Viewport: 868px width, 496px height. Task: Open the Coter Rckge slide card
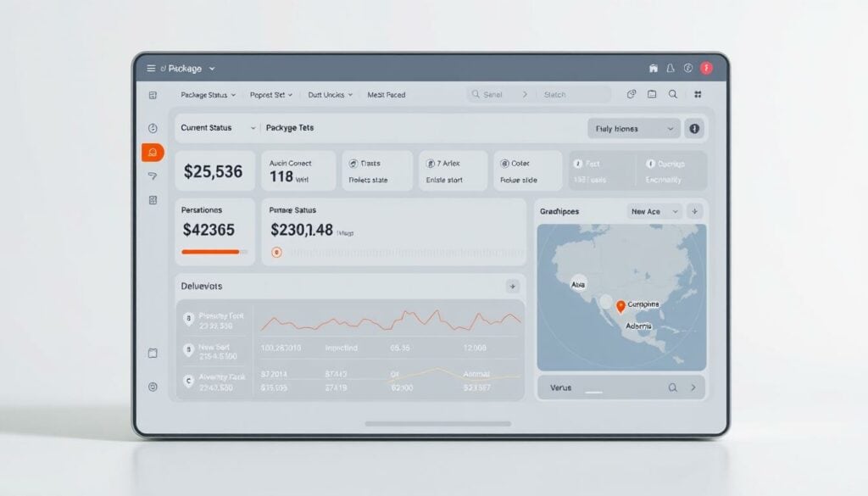pyautogui.click(x=527, y=171)
